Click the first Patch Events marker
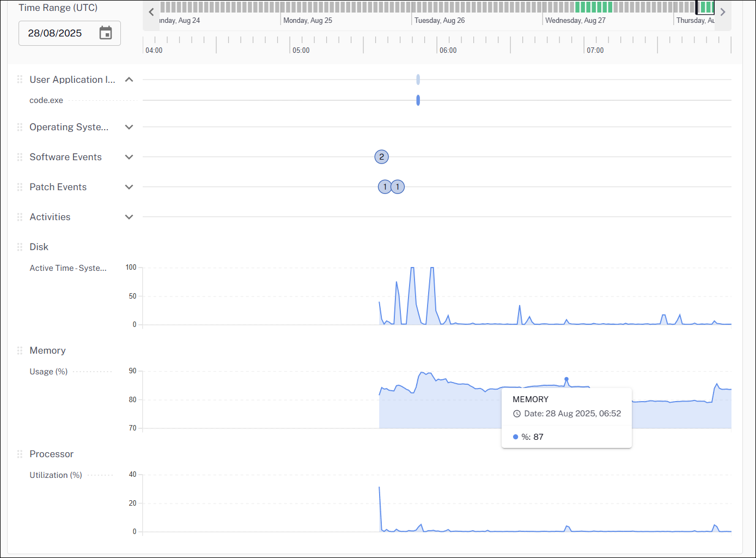 coord(385,187)
